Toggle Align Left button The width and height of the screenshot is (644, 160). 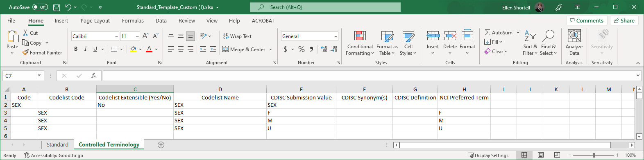click(171, 49)
